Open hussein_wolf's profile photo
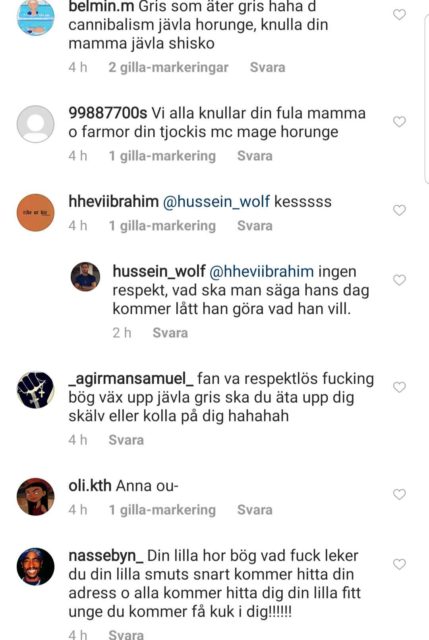This screenshot has width=429, height=640. click(85, 277)
